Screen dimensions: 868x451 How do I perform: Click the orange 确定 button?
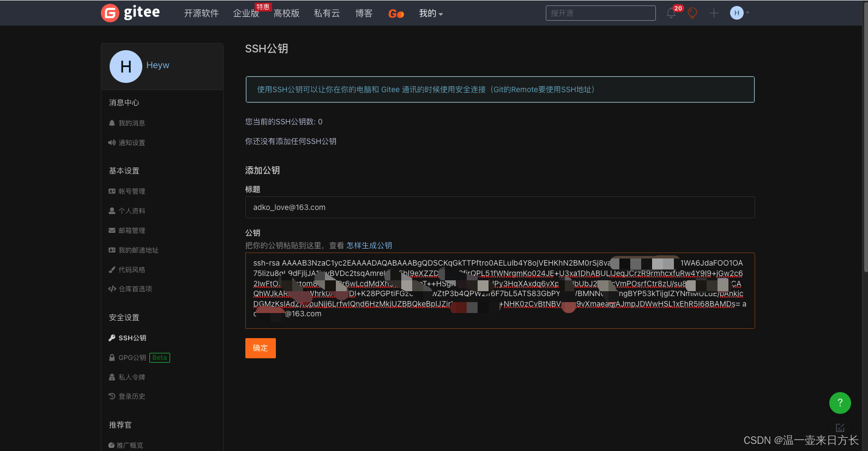coord(261,348)
